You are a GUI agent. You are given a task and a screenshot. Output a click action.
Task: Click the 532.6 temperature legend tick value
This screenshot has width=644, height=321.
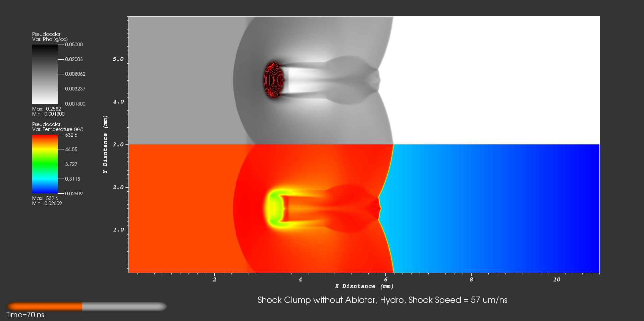71,135
